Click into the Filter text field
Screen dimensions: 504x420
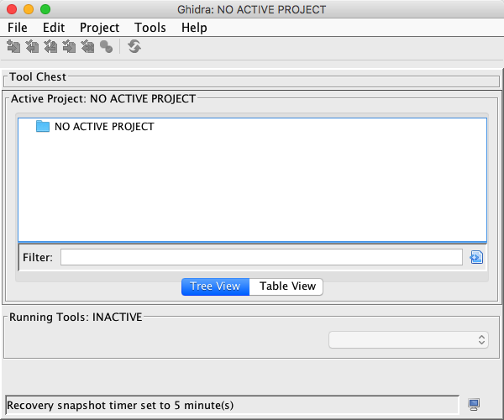point(261,257)
